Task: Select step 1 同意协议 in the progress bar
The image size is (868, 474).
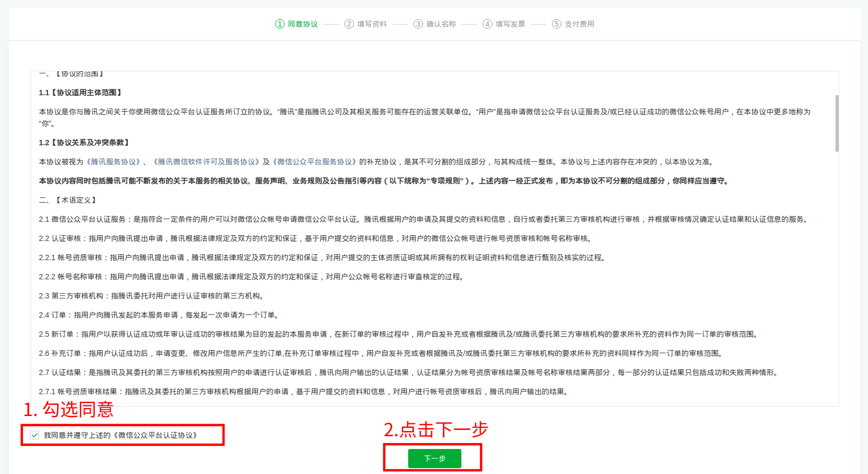Action: point(296,24)
